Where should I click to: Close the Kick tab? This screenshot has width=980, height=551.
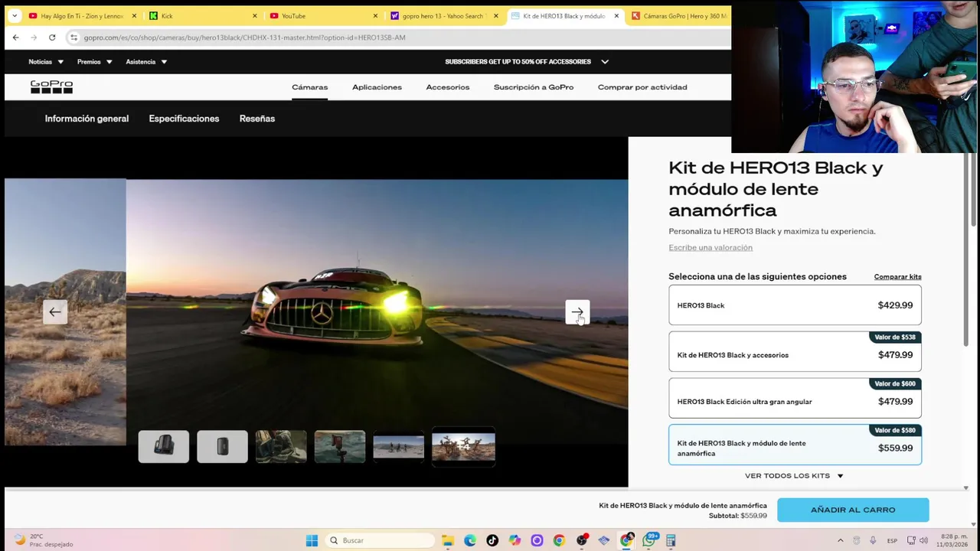pyautogui.click(x=255, y=15)
